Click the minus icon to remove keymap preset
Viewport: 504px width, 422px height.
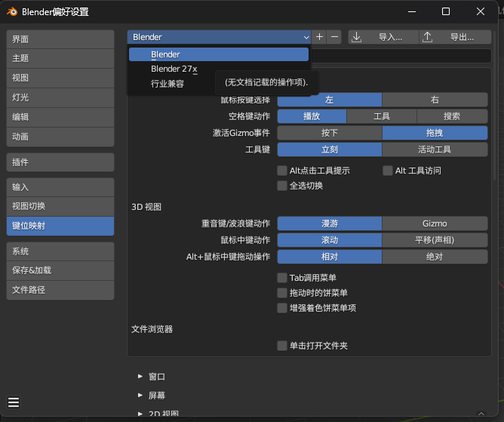334,37
